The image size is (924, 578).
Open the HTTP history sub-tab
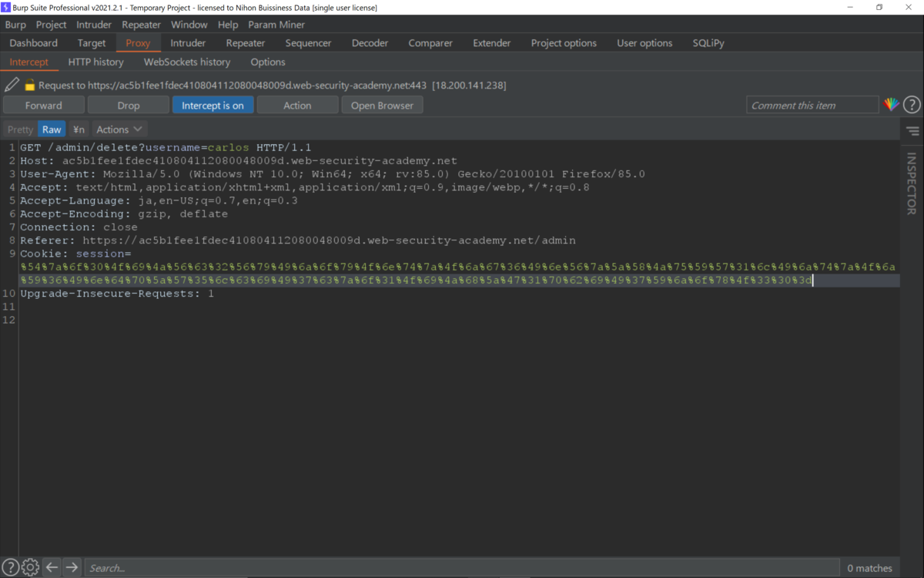point(96,62)
